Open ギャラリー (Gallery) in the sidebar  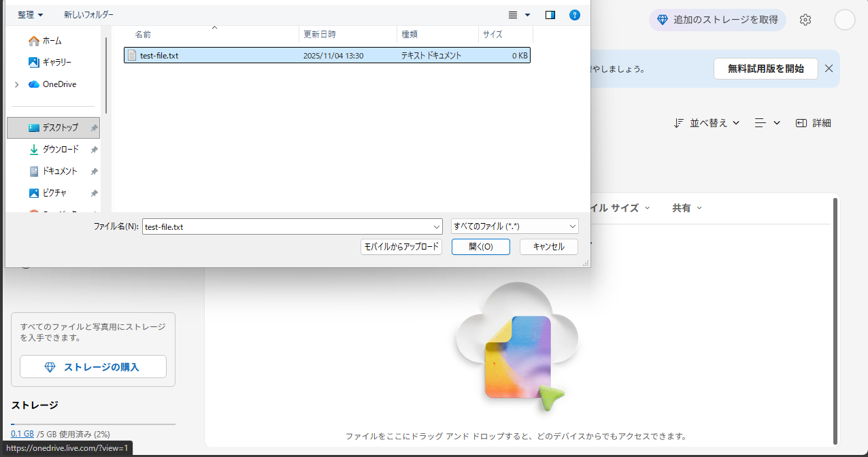pyautogui.click(x=56, y=63)
